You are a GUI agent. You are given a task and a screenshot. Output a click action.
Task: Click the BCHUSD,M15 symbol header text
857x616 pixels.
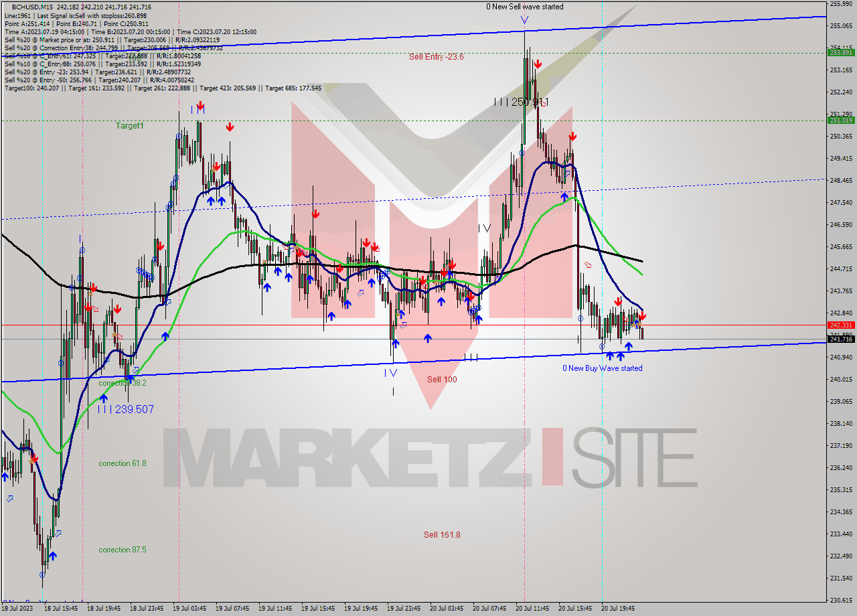point(31,7)
